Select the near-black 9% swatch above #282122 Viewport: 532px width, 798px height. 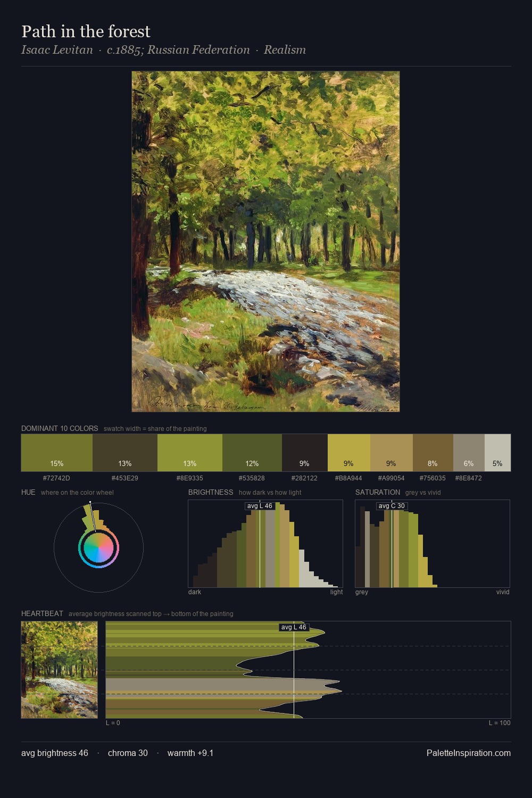305,453
